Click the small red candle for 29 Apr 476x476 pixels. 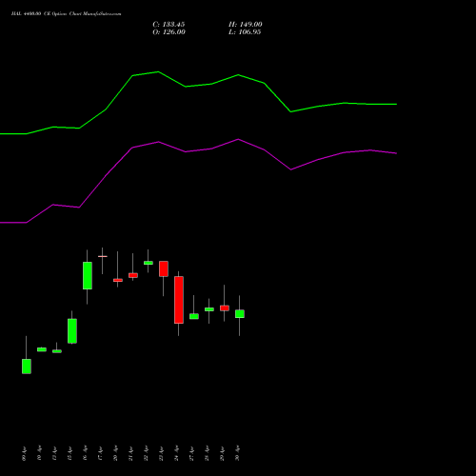click(x=225, y=308)
